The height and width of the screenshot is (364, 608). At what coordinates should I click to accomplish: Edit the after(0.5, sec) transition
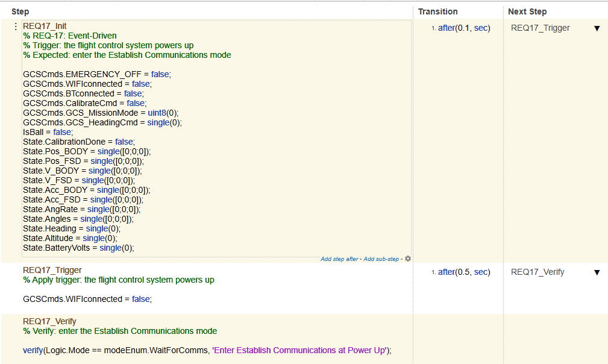tap(464, 272)
